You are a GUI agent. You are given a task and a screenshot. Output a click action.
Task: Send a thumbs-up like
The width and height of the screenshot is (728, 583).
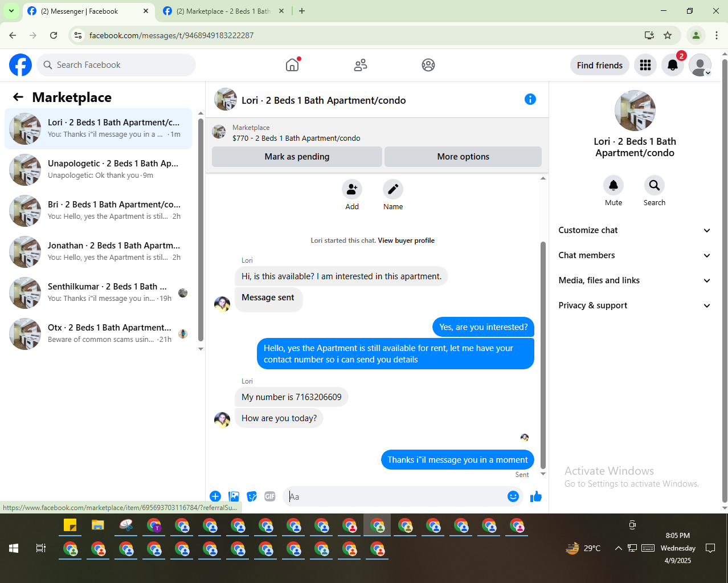[x=536, y=496]
